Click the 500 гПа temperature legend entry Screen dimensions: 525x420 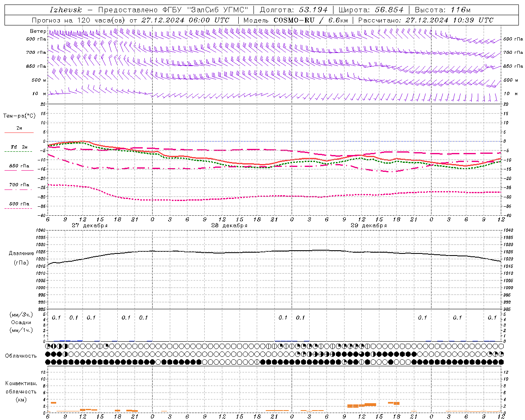coord(19,204)
